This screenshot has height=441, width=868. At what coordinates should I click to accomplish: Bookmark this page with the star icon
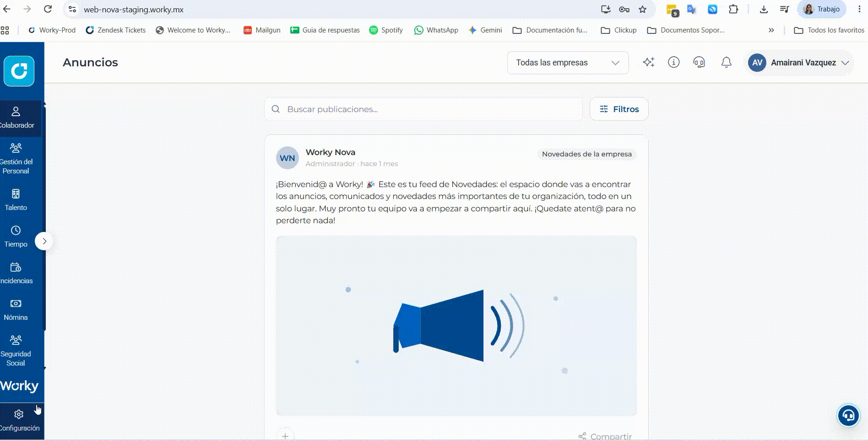643,9
